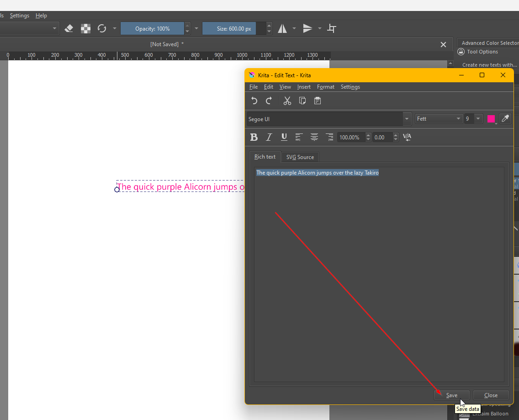Image resolution: width=519 pixels, height=420 pixels.
Task: Click the Undo icon in text editor
Action: tap(254, 101)
